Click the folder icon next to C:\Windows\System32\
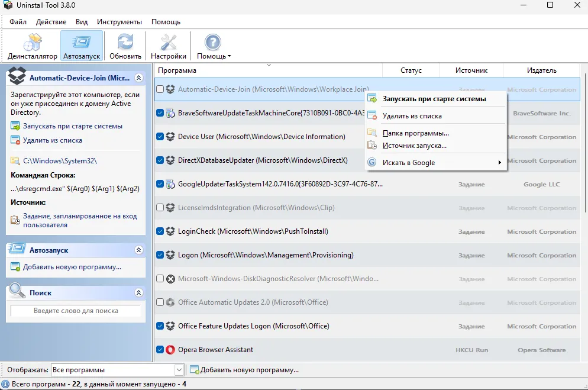Image resolution: width=588 pixels, height=390 pixels. (15, 161)
